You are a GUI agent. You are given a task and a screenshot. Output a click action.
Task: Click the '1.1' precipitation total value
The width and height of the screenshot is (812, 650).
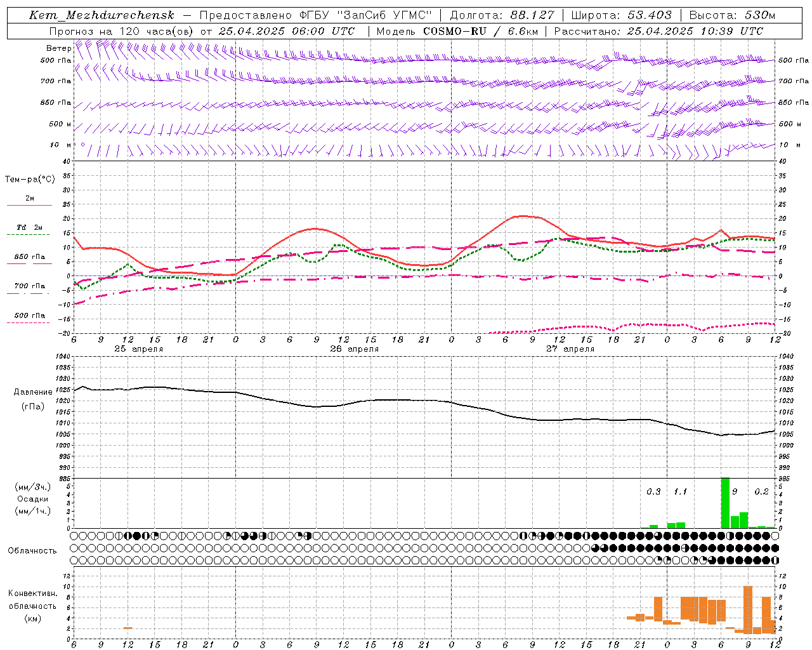[x=680, y=492]
